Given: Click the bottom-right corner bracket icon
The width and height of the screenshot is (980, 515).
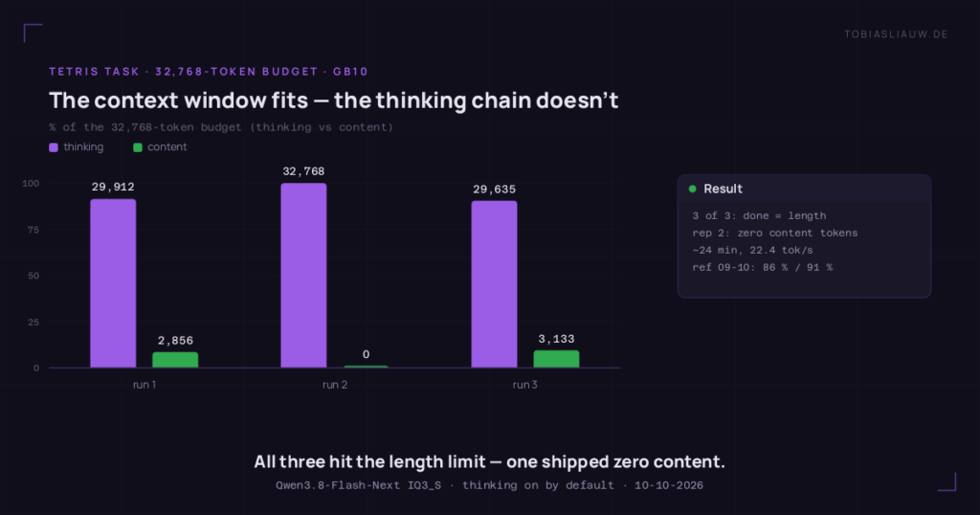Looking at the screenshot, I should (x=947, y=481).
